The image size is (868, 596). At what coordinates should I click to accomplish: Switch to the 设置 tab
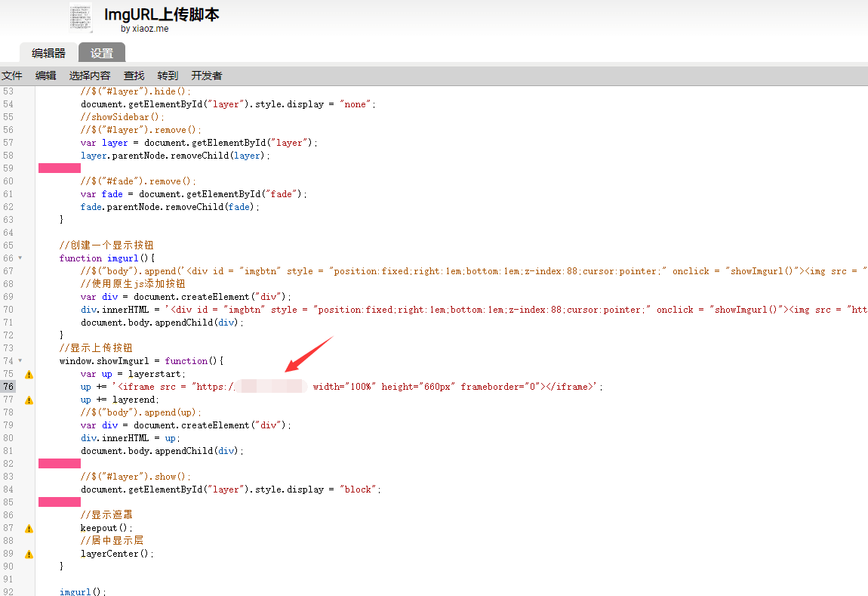102,53
